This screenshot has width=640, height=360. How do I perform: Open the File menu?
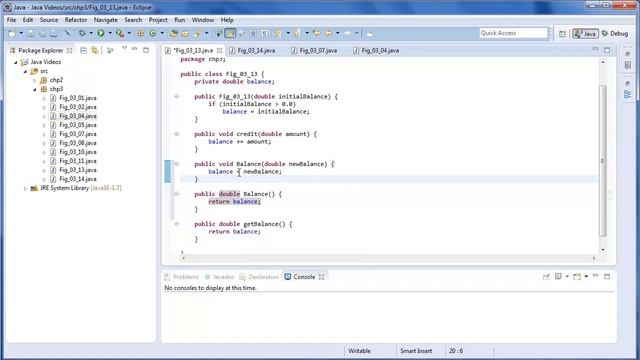tap(11, 20)
